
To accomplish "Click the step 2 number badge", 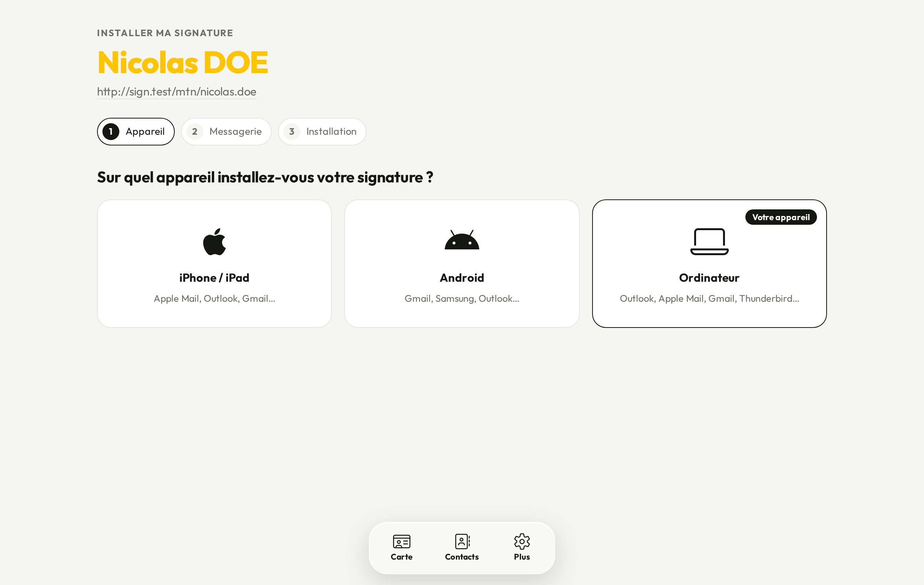I will [195, 132].
